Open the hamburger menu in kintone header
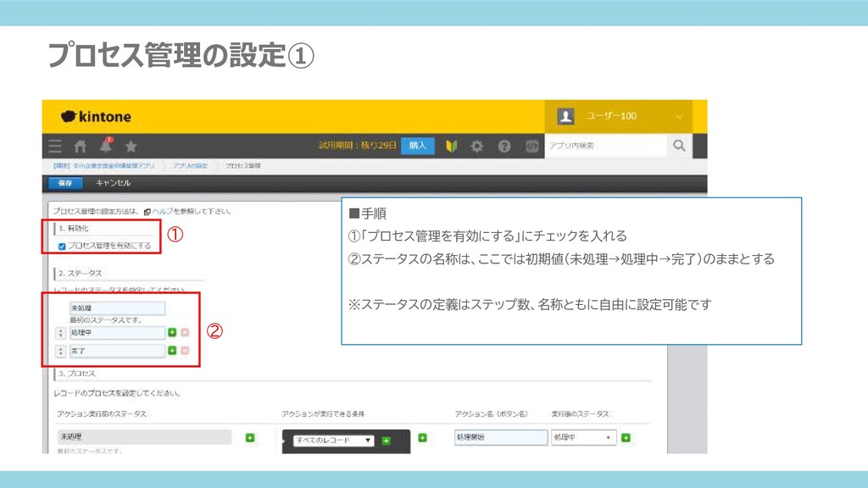Image resolution: width=868 pixels, height=488 pixels. [55, 146]
